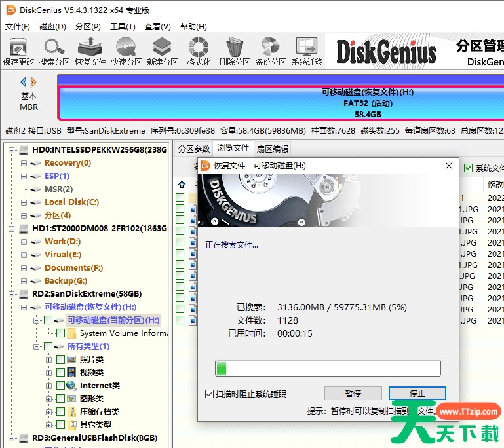Image resolution: width=504 pixels, height=448 pixels.
Task: Uncheck 扫描时阻止系统睡眠 checkbox
Action: (x=210, y=394)
